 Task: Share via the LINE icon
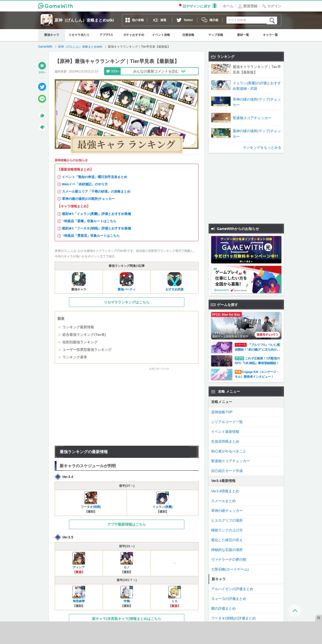coord(42,99)
